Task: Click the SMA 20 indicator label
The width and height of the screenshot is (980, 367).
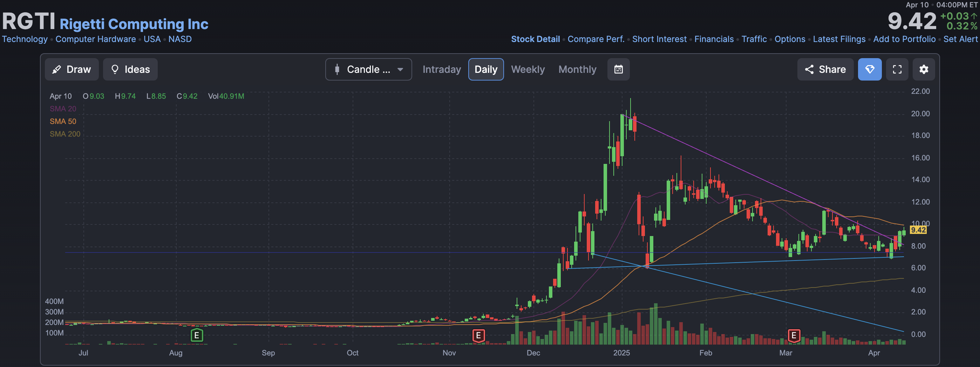Action: (x=63, y=109)
